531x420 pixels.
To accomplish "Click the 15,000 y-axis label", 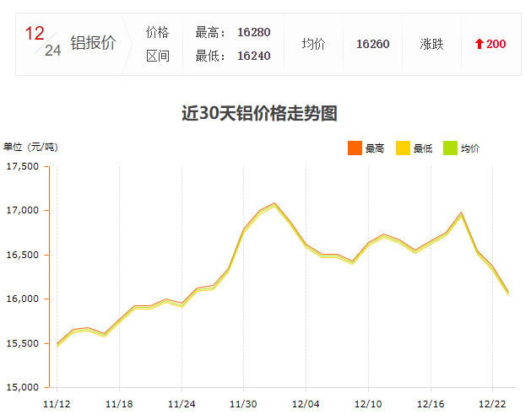I will [23, 387].
